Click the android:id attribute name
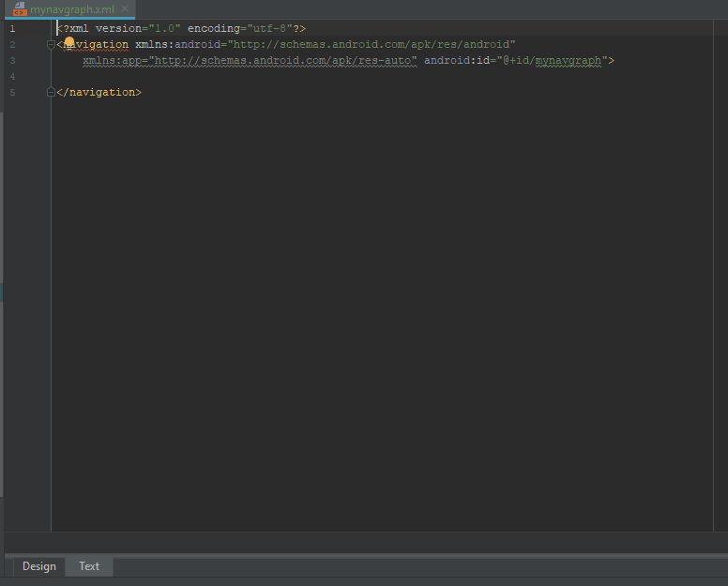 (x=456, y=60)
